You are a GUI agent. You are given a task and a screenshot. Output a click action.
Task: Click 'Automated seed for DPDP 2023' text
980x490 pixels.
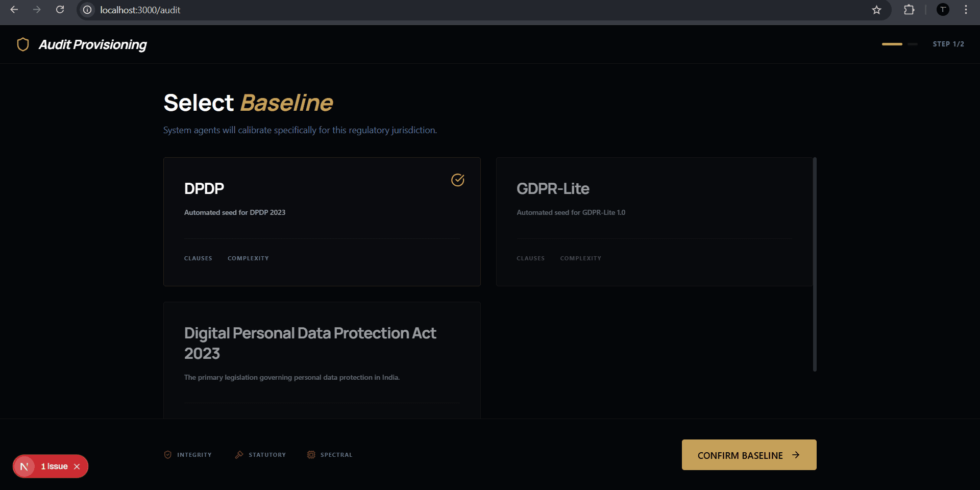click(x=235, y=212)
